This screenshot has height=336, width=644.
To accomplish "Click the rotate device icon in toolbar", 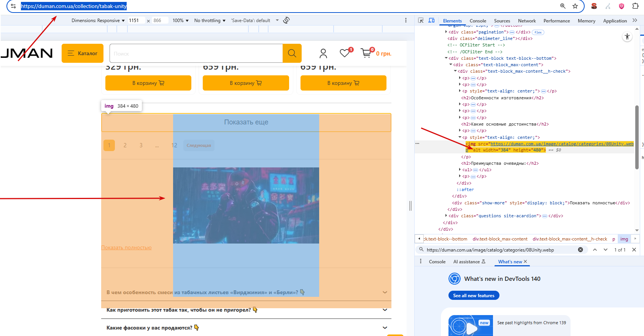I will coord(286,20).
